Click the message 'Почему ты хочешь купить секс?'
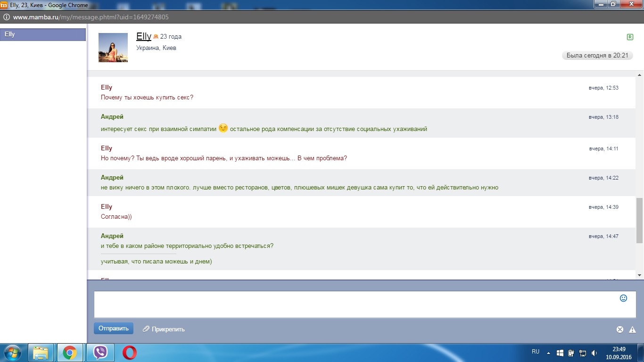 pos(147,98)
